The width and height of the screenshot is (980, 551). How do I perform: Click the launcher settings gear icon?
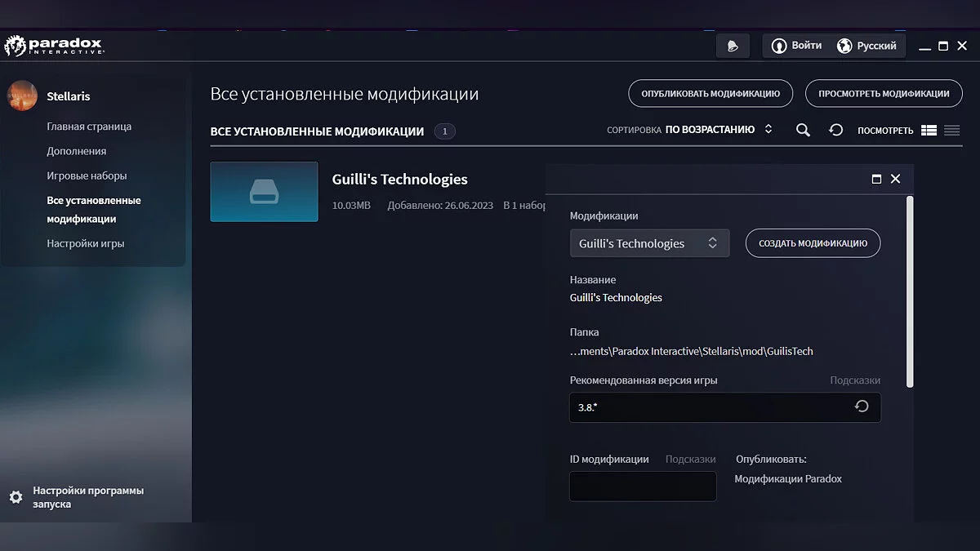(16, 497)
